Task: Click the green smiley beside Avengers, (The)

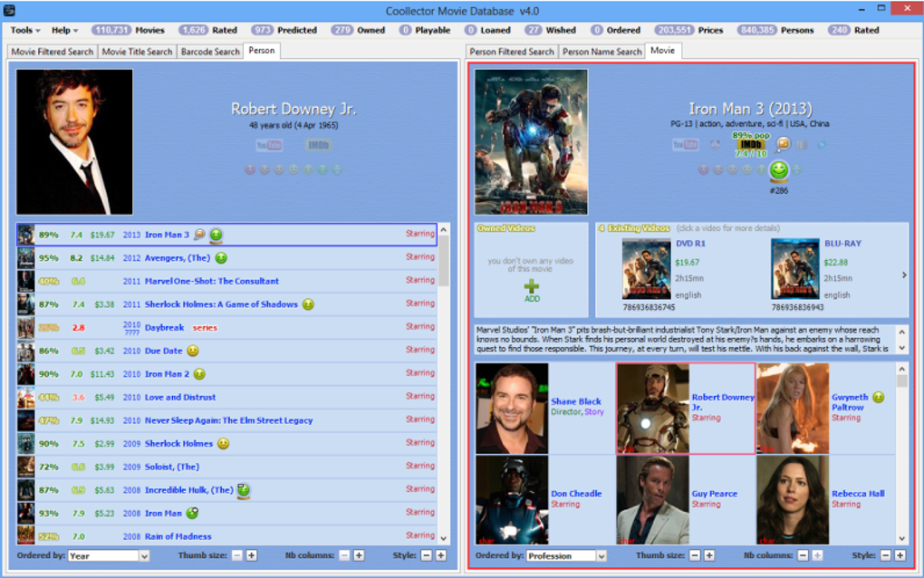Action: 221,258
